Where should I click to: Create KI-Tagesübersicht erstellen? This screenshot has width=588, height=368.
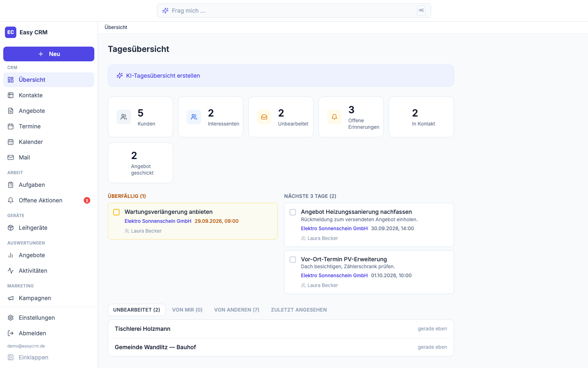(281, 76)
